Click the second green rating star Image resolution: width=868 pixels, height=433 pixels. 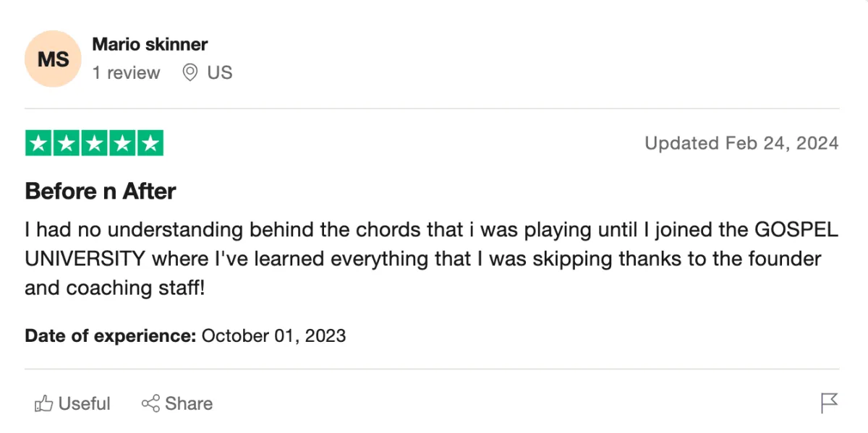67,143
